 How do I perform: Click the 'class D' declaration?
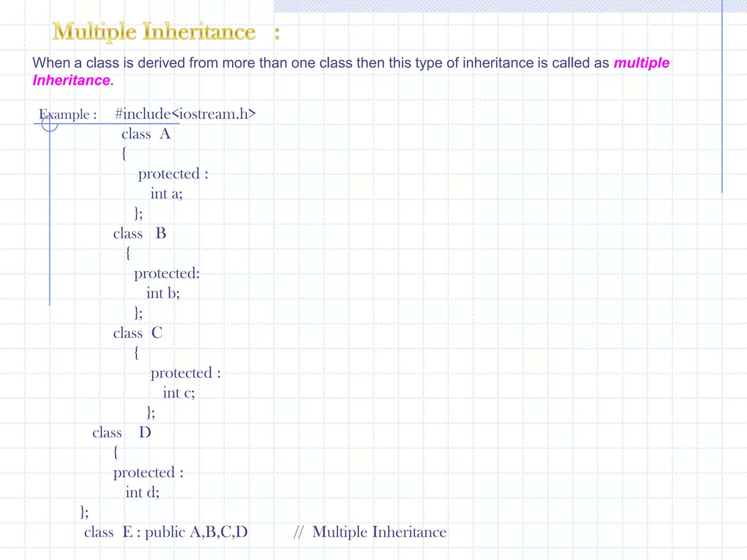121,432
